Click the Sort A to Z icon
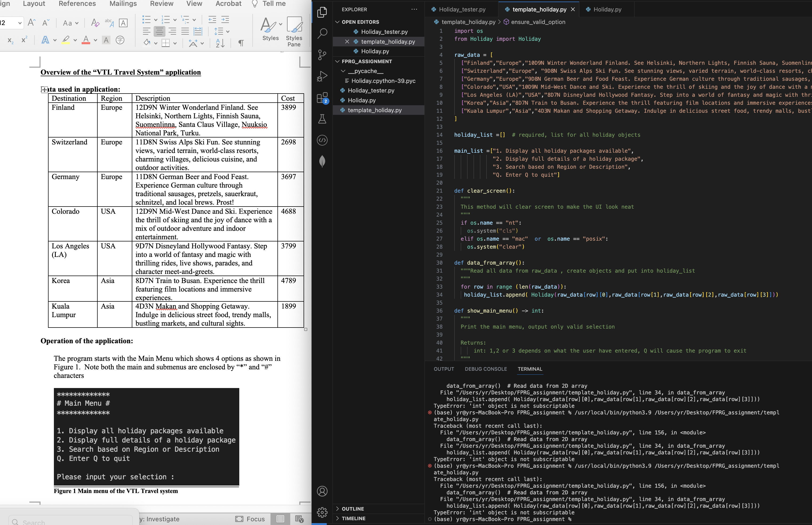 pyautogui.click(x=220, y=43)
